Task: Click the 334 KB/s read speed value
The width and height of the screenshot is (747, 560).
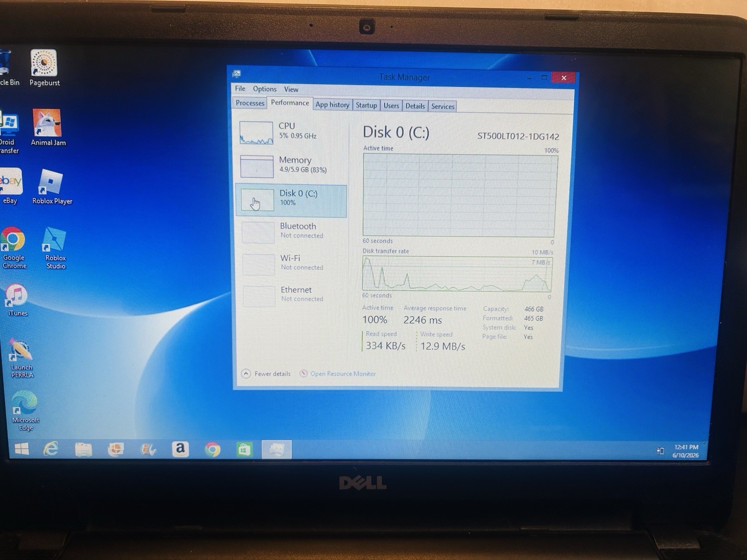Action: coord(385,345)
